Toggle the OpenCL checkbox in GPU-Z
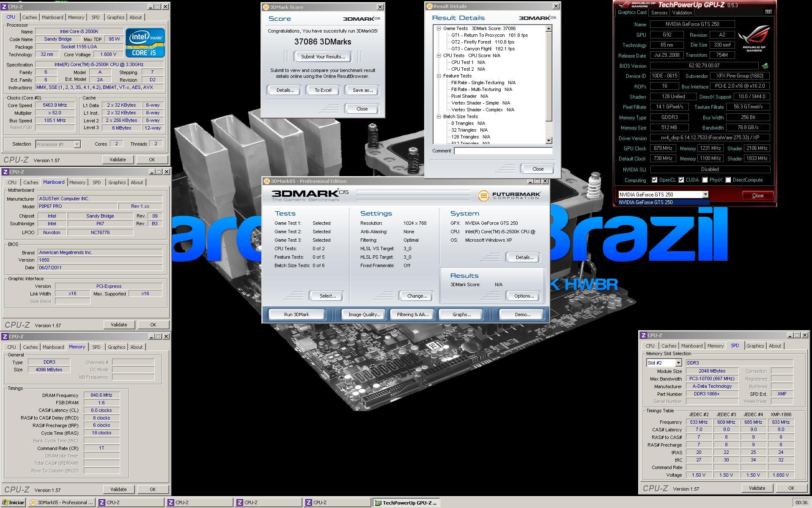Image resolution: width=812 pixels, height=508 pixels. 655,180
